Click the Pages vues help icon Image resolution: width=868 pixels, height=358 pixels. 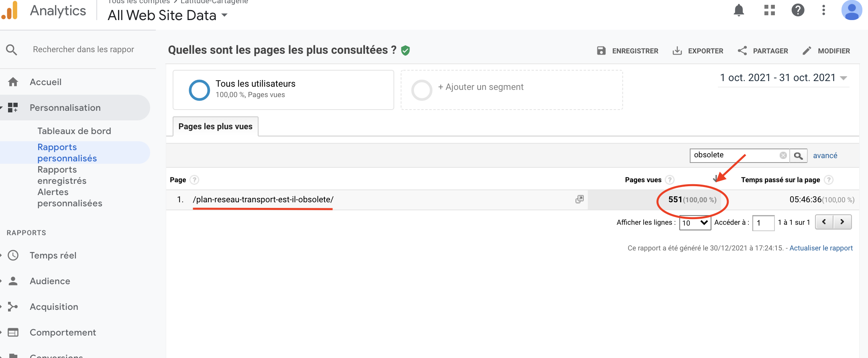coord(669,180)
